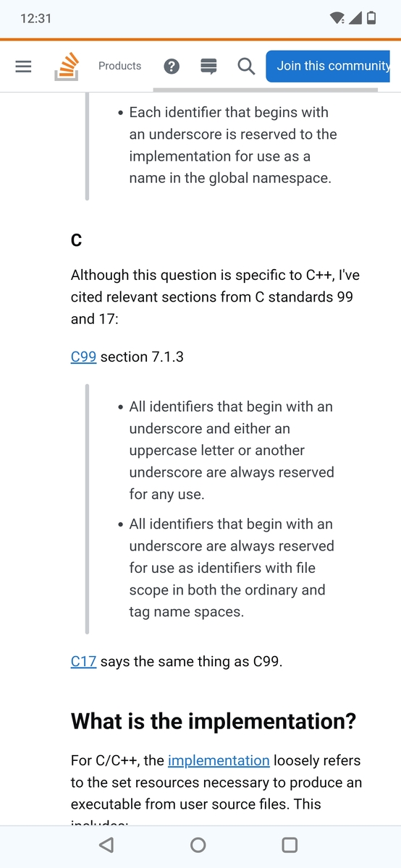Image resolution: width=401 pixels, height=868 pixels.
Task: Open the C17 standard link
Action: [83, 662]
